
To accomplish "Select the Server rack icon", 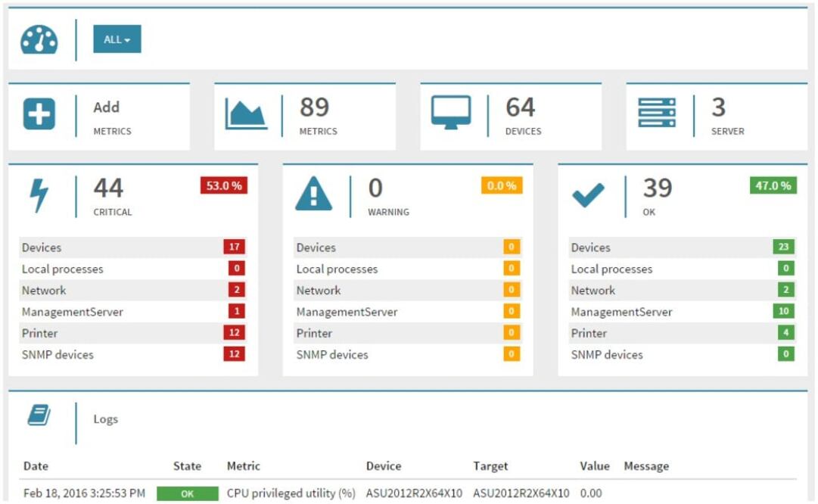I will tap(658, 114).
